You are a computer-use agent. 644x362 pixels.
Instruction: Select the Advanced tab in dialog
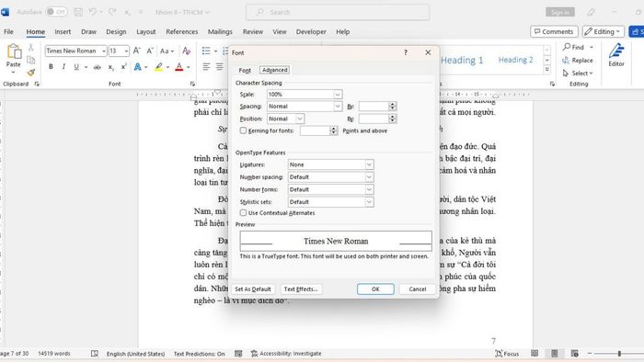[x=275, y=70]
